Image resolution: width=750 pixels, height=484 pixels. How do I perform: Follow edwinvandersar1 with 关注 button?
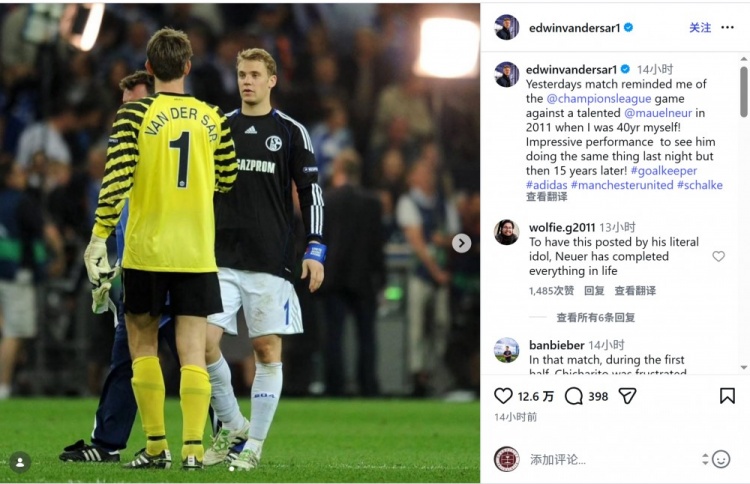(x=700, y=28)
